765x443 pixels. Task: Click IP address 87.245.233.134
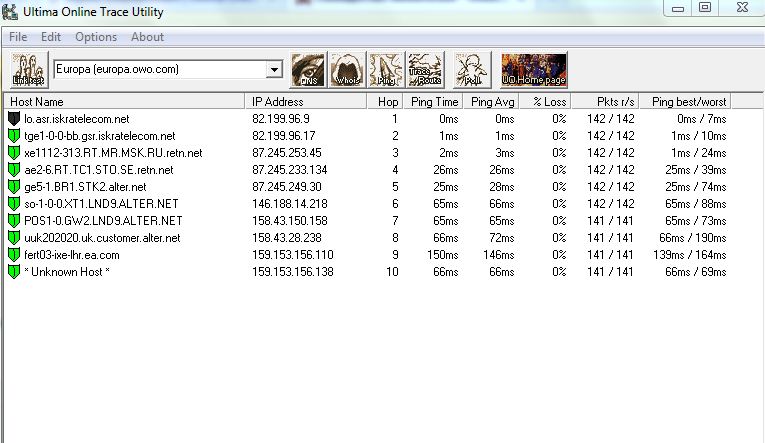click(289, 170)
